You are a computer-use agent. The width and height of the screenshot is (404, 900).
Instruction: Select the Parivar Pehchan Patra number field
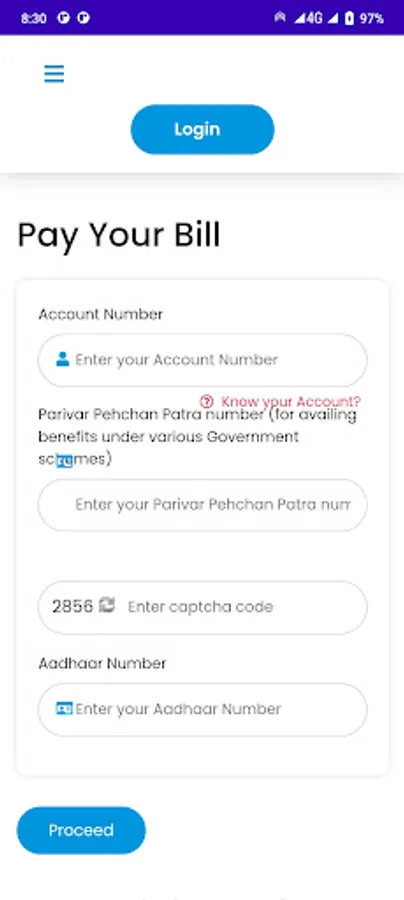[x=202, y=505]
